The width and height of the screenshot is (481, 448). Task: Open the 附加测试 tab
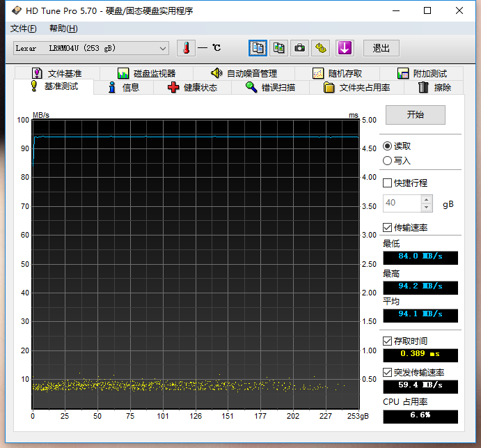422,73
